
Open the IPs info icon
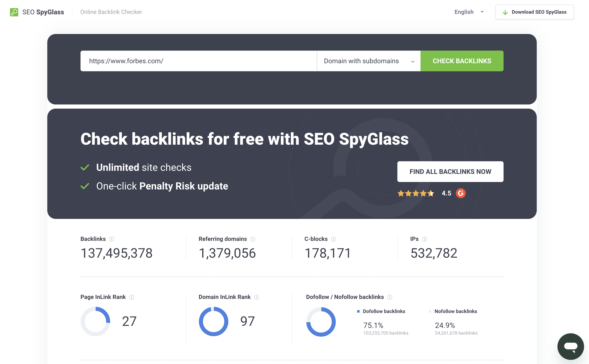425,239
